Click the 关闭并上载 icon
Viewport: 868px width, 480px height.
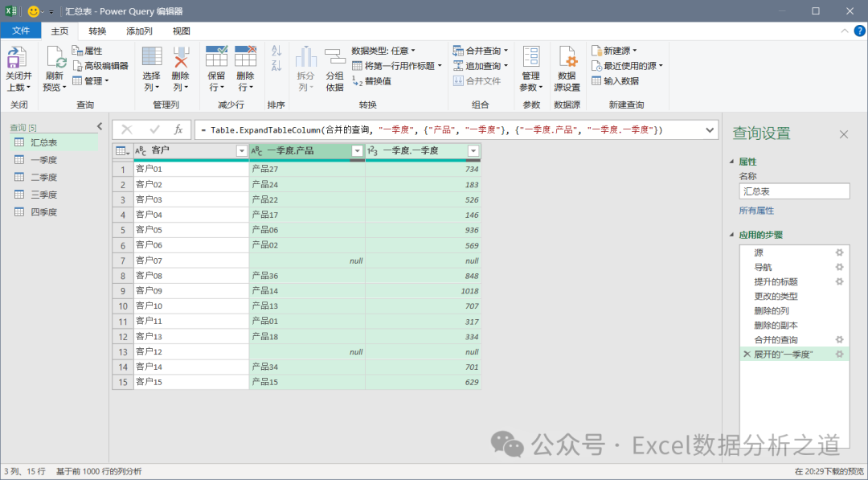tap(18, 58)
